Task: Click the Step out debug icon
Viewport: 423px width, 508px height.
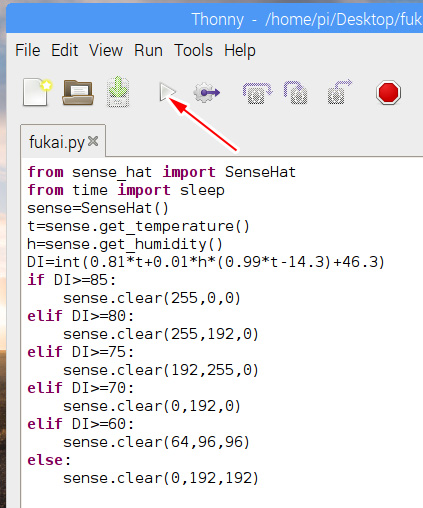Action: point(340,92)
